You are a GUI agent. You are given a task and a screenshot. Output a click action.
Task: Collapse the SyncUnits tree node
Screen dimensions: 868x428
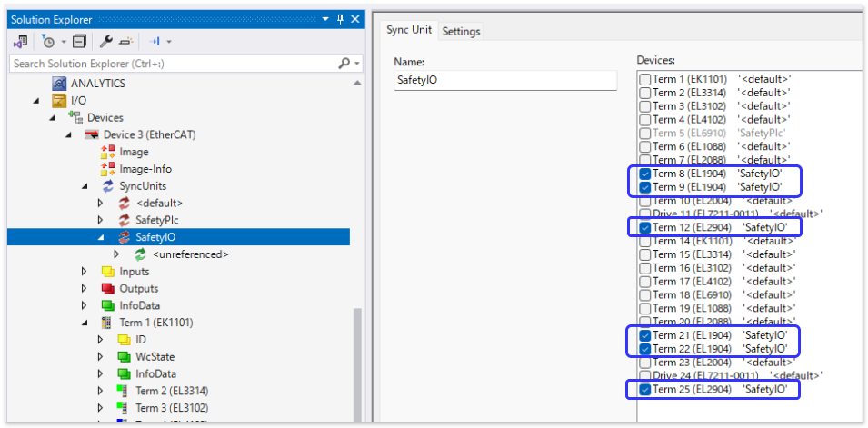85,186
